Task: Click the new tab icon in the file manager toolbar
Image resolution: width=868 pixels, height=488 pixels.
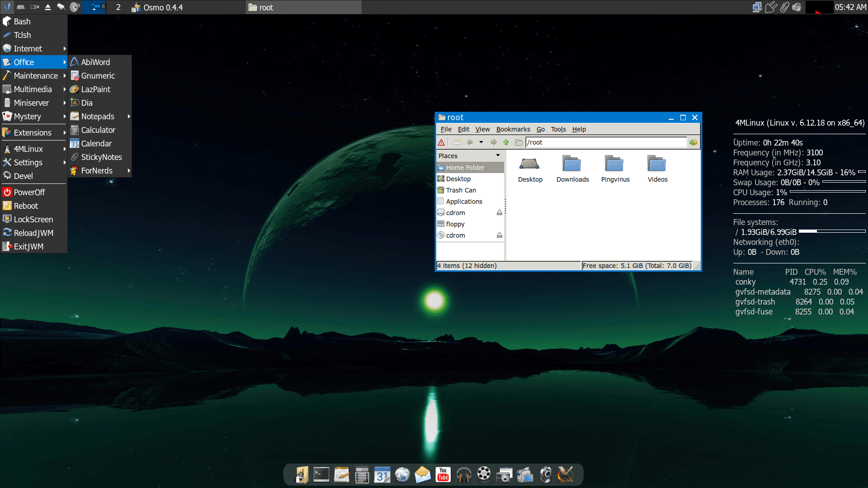Action: [x=457, y=142]
